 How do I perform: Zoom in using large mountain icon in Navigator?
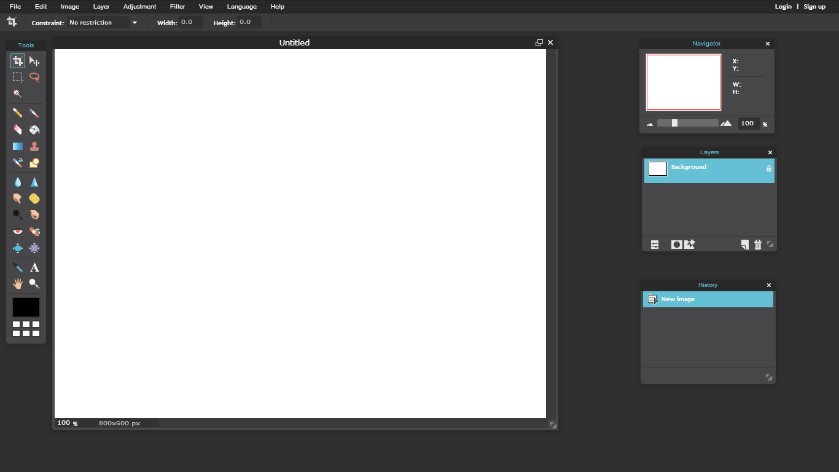pyautogui.click(x=726, y=123)
